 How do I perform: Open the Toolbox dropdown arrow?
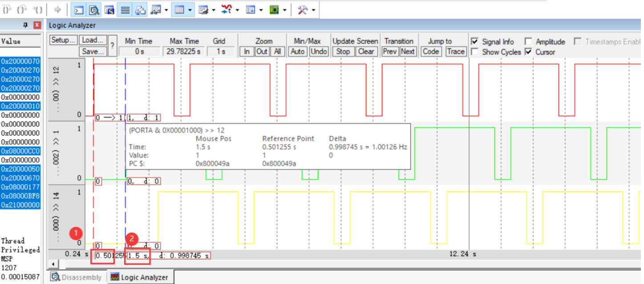click(314, 10)
